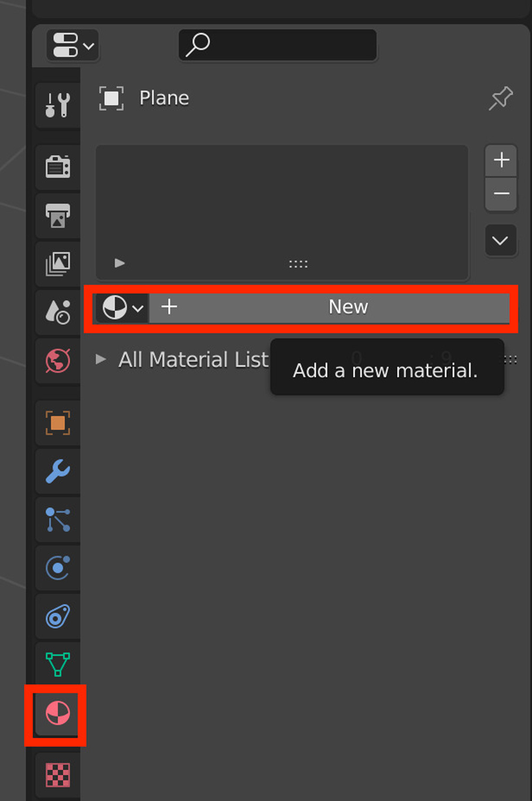Click the plus button to add material slot

[501, 160]
